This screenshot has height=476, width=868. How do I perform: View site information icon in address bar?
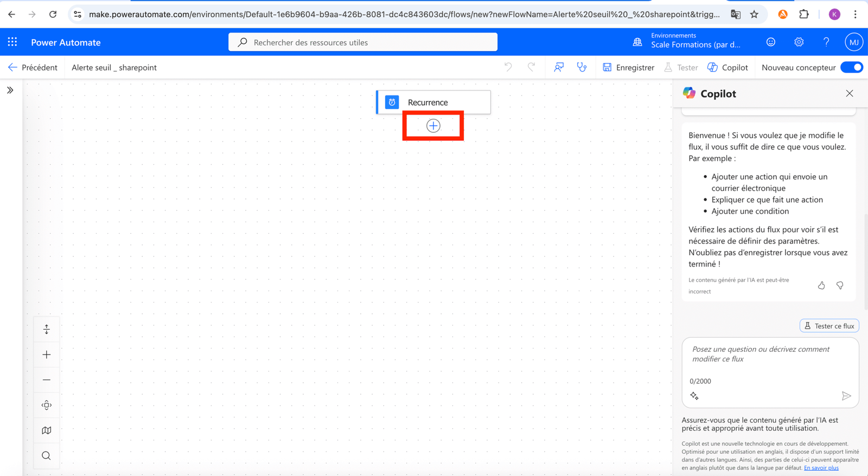point(78,15)
